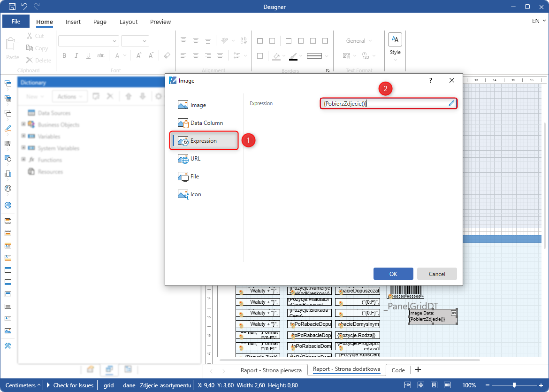This screenshot has height=392, width=549.
Task: Click the Save icon in title bar
Action: click(12, 7)
